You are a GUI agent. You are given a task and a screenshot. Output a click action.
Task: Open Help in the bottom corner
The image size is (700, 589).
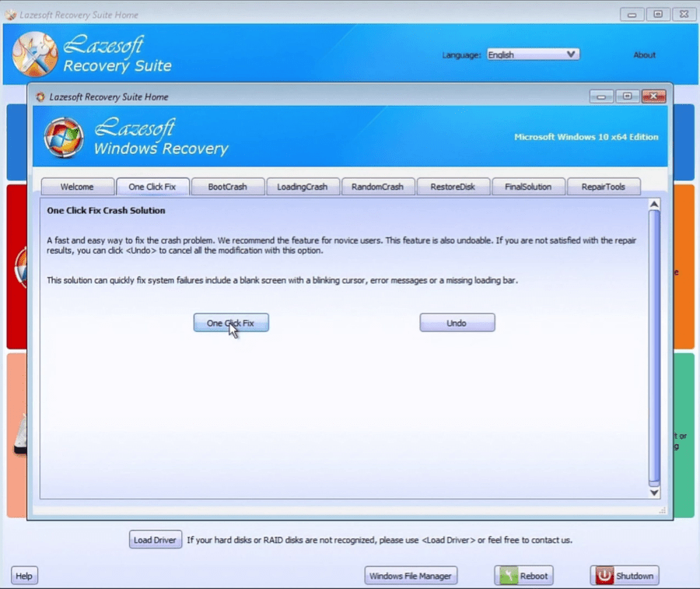[x=24, y=576]
